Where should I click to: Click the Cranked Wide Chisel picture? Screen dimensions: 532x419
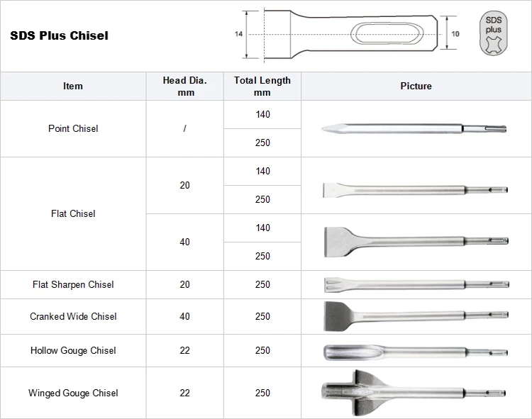[x=414, y=315]
